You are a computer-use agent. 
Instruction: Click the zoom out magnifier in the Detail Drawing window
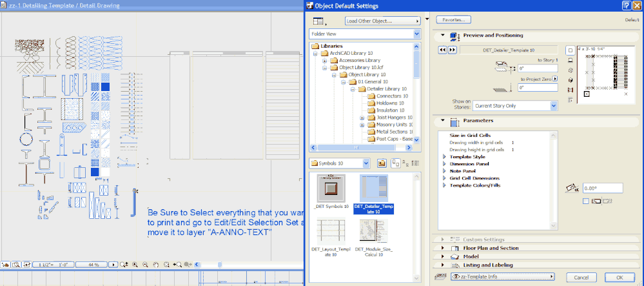145,265
